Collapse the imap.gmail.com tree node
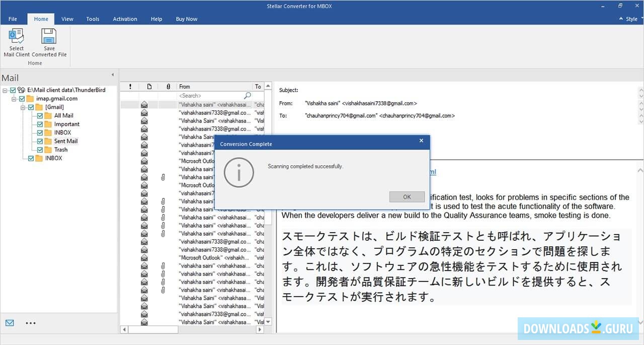644x345 pixels. pyautogui.click(x=14, y=98)
